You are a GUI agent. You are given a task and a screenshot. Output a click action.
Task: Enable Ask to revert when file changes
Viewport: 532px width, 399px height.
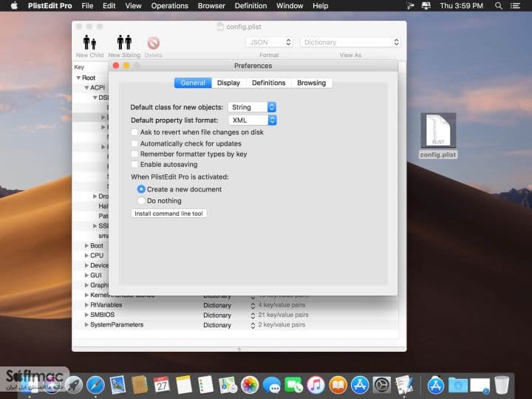tap(134, 132)
